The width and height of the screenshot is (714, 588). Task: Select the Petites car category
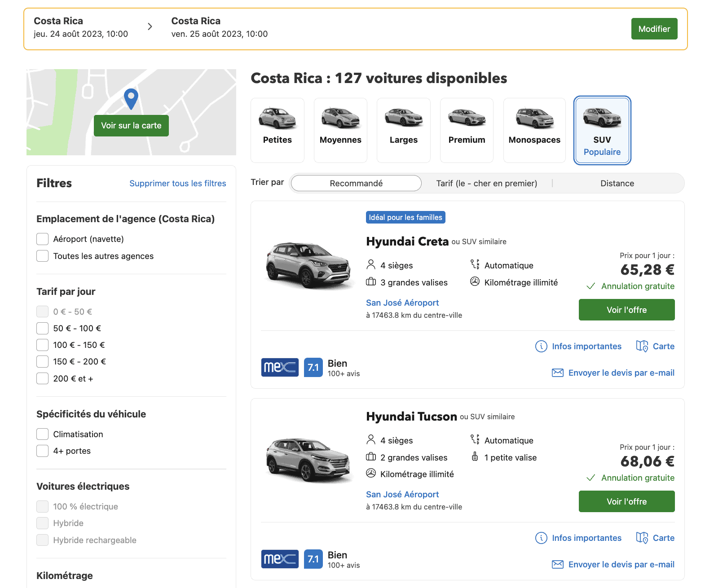pyautogui.click(x=278, y=130)
